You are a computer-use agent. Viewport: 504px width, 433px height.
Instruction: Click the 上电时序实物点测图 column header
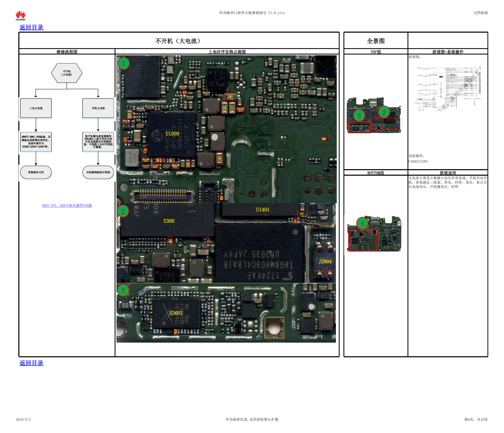coord(227,52)
